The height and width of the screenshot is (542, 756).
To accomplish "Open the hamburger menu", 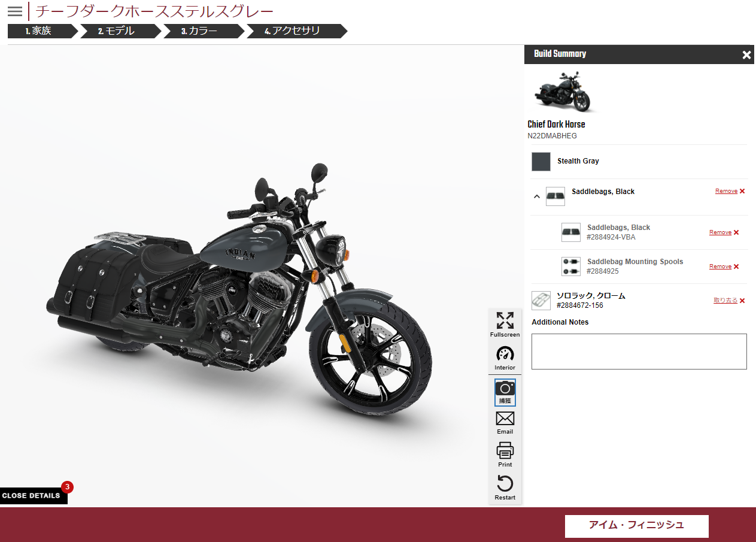I will pos(15,11).
